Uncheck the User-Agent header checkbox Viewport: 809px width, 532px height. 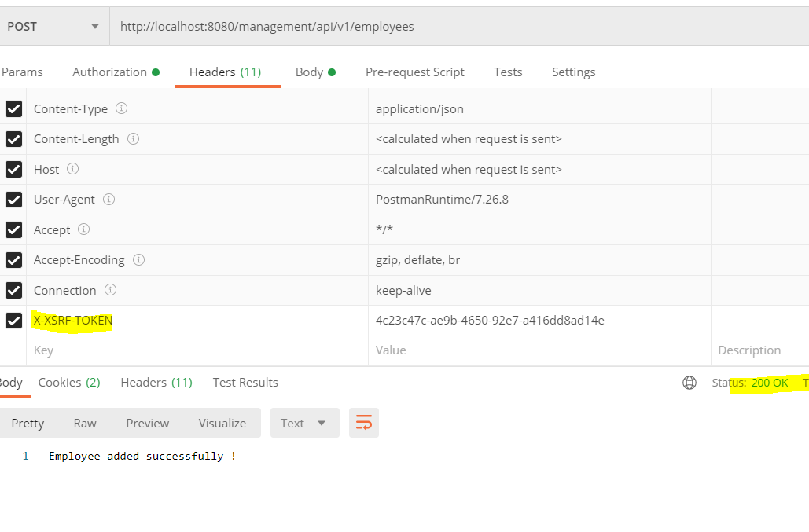pyautogui.click(x=13, y=200)
